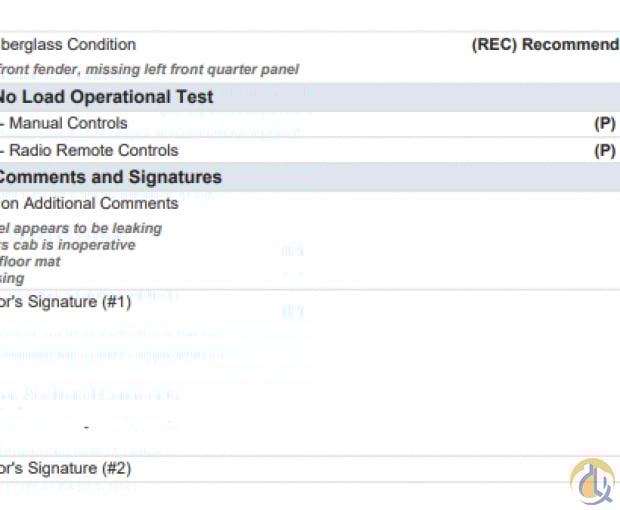Click the last truncated comment line above Signature (#1)
Image resolution: width=620 pixels, height=510 pixels.
[12, 278]
